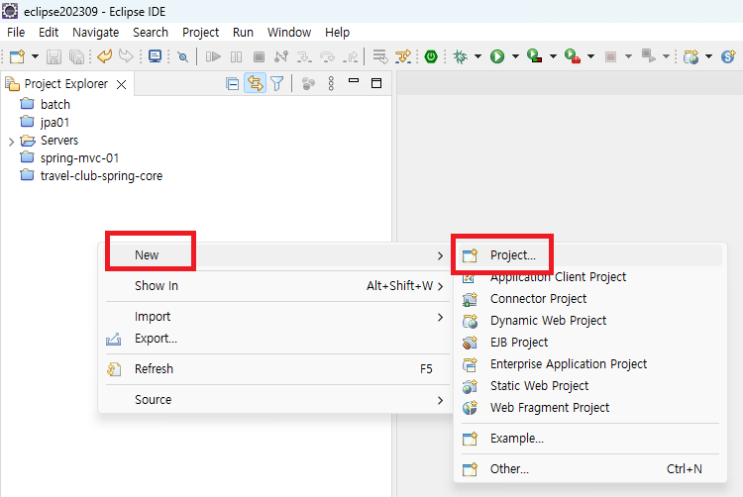Click the Coverage run icon
Screen dimensions: 743x497
535,56
